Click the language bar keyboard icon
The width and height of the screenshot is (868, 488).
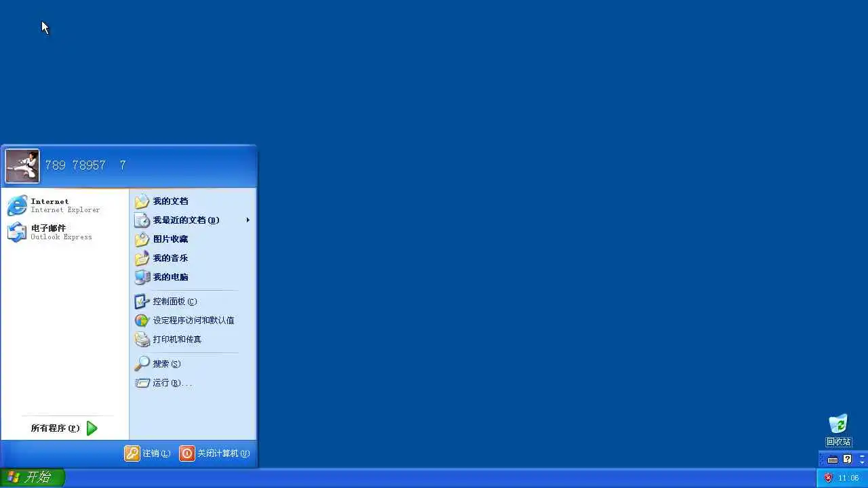(x=833, y=460)
